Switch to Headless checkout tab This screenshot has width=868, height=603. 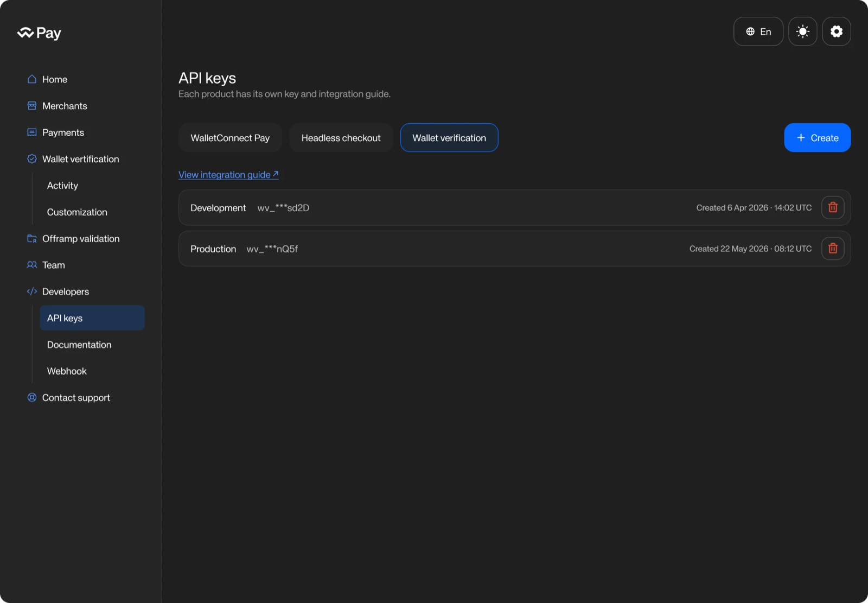[341, 138]
